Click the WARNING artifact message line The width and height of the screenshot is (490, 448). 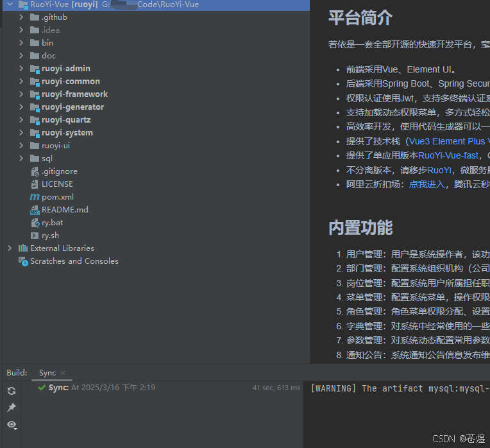(400, 388)
